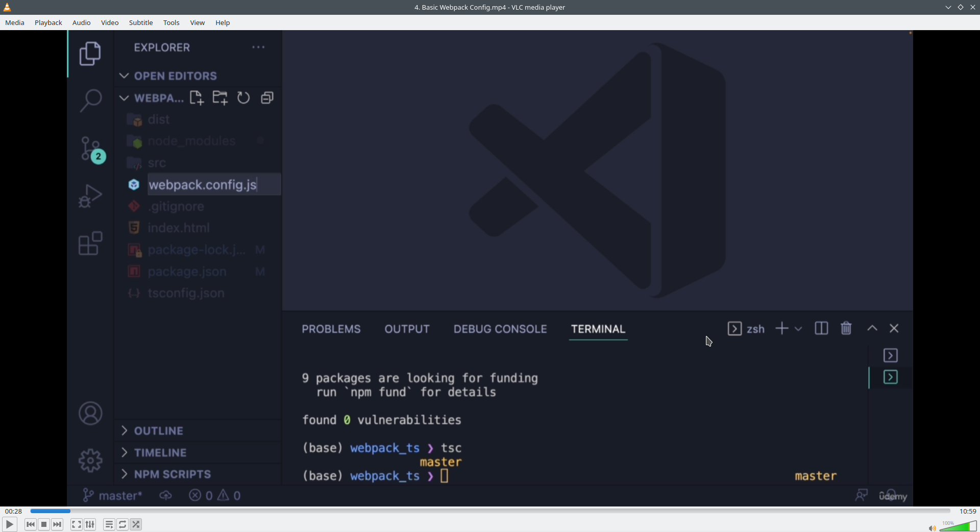Toggle remaining time display 10:59
This screenshot has width=980, height=532.
click(x=968, y=511)
